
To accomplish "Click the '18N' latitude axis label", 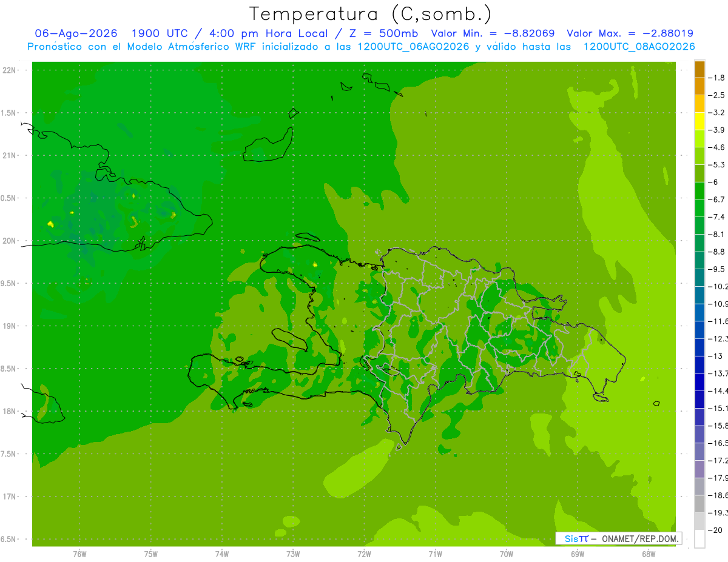I will (x=8, y=412).
